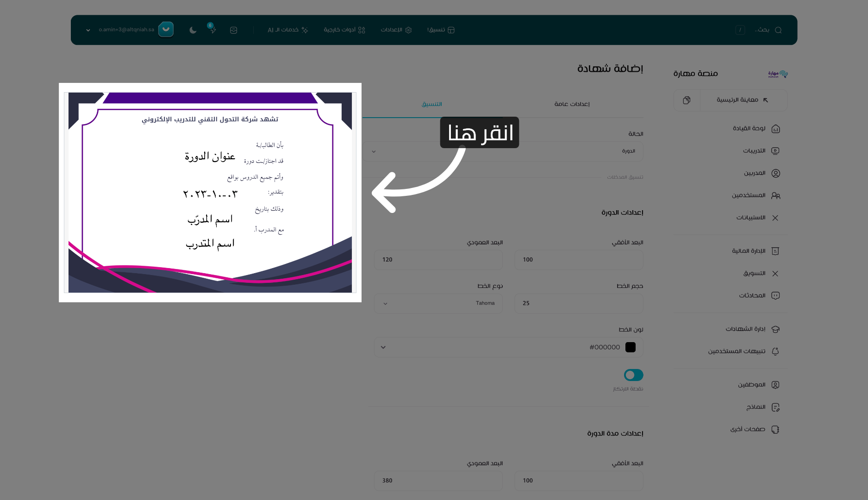Open the black #000000 font color swatch
This screenshot has height=500, width=868.
click(630, 347)
